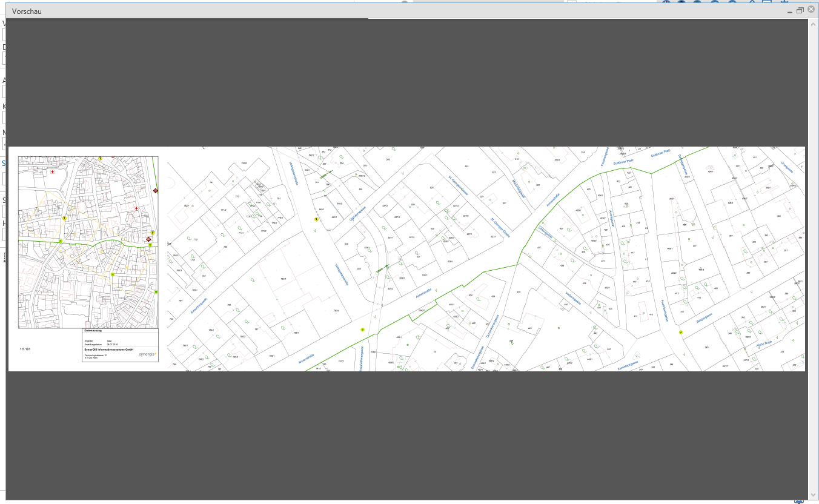Click the Vorschau window title text
819x504 pixels.
click(27, 11)
